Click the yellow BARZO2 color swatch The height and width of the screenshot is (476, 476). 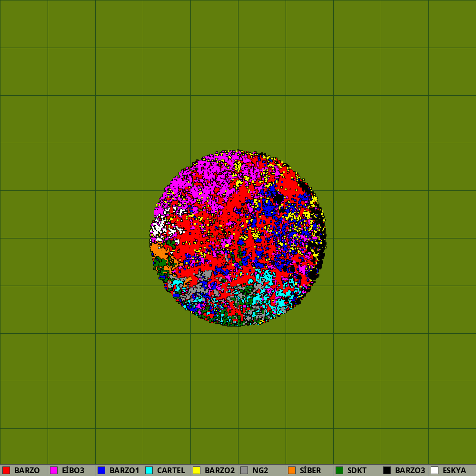click(x=197, y=470)
